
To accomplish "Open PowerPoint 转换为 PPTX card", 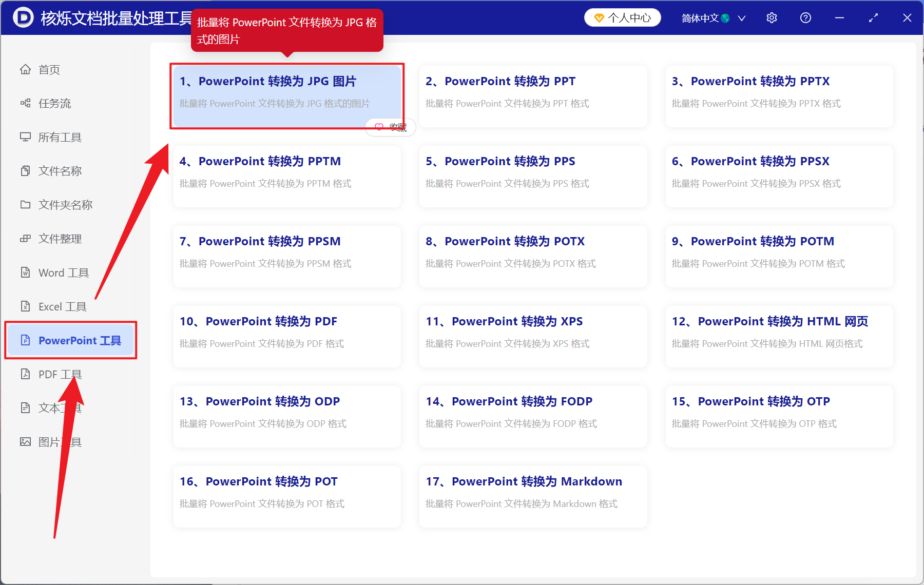I will 779,96.
